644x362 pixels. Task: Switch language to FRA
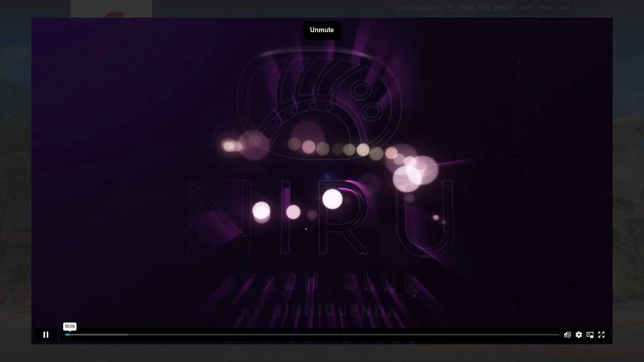(x=564, y=8)
